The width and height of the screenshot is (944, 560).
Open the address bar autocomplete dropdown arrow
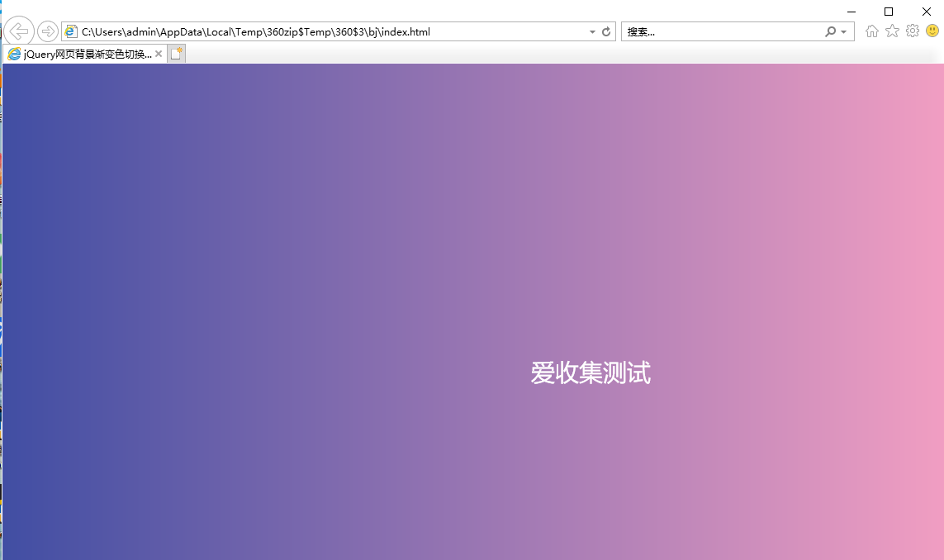(x=591, y=31)
